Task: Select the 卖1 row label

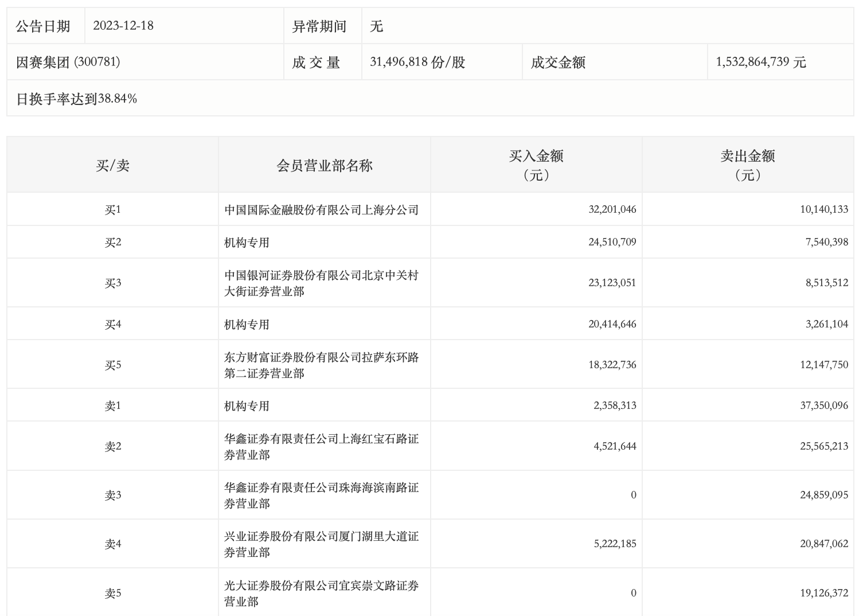Action: (113, 406)
